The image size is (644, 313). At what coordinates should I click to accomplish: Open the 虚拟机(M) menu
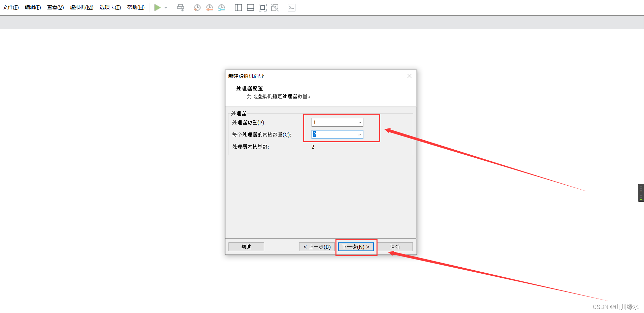(81, 7)
